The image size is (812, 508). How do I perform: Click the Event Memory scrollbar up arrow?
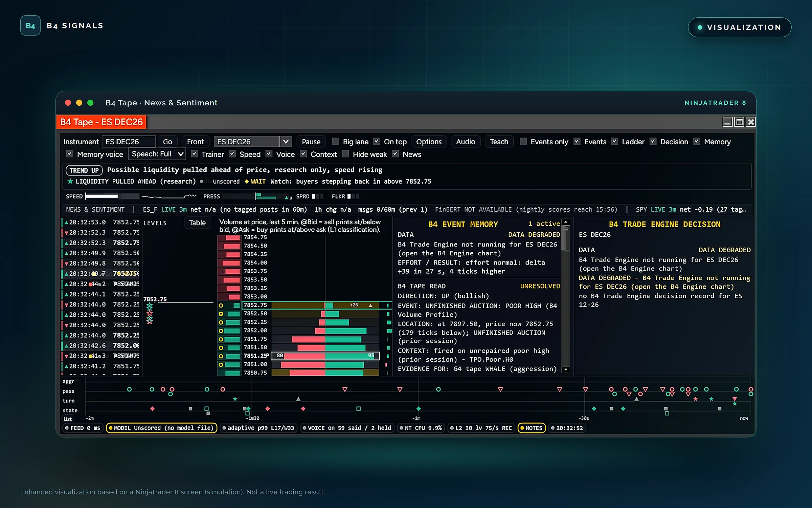coord(565,222)
